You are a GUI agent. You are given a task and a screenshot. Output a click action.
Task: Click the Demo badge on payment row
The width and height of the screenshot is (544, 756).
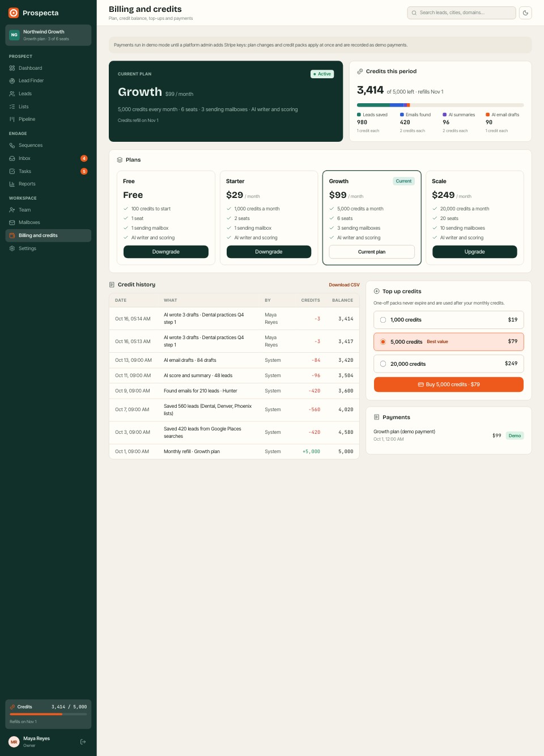point(515,436)
